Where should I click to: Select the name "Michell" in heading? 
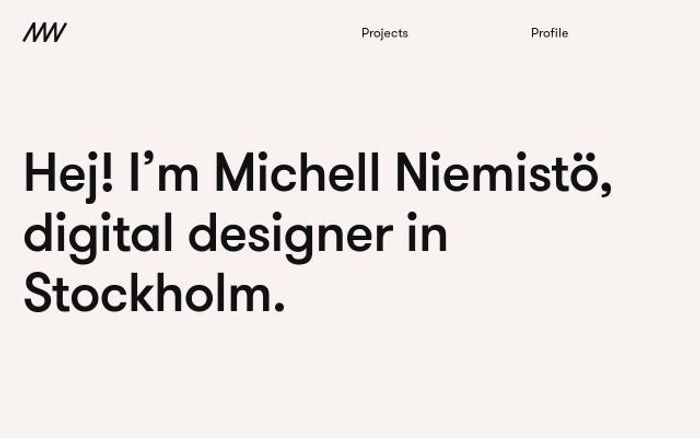coord(297,173)
